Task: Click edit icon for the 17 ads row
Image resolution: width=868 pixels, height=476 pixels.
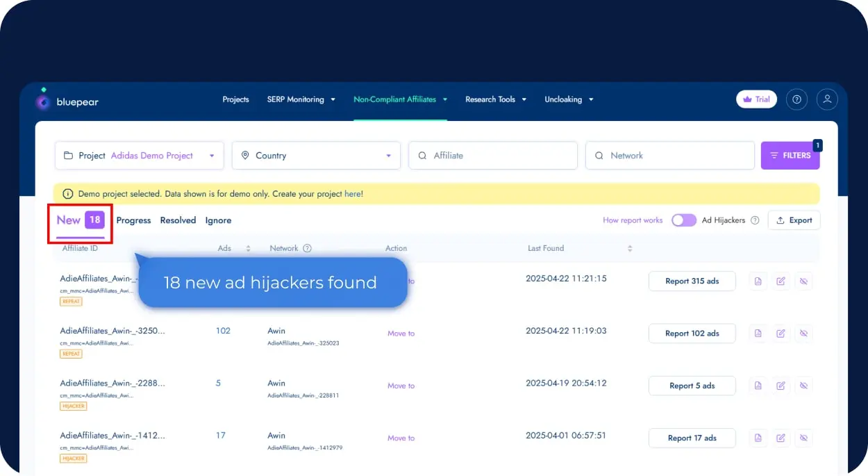Action: [781, 438]
